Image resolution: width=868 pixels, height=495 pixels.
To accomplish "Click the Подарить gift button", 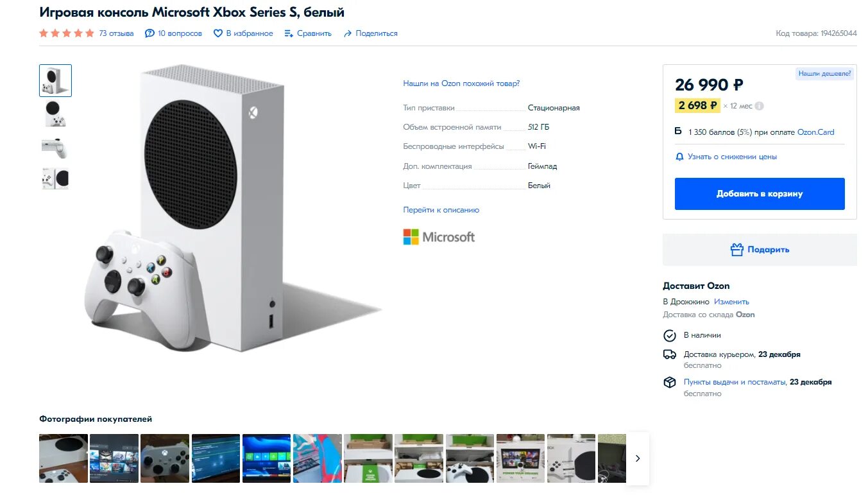I will [760, 250].
